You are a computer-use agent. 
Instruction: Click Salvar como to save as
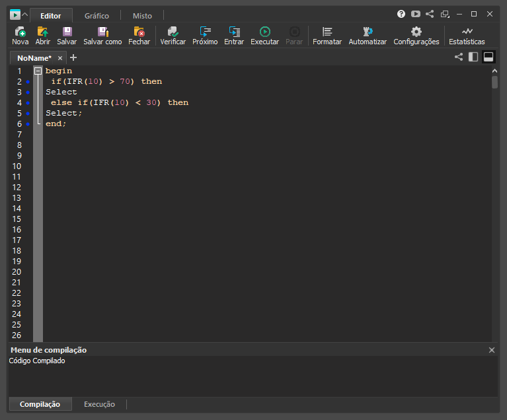(102, 36)
